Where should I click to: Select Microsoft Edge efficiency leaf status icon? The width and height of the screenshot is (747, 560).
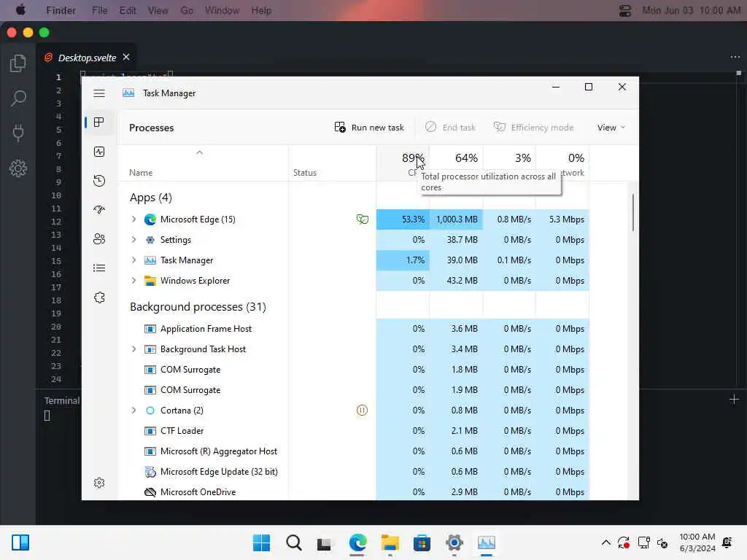pyautogui.click(x=362, y=219)
